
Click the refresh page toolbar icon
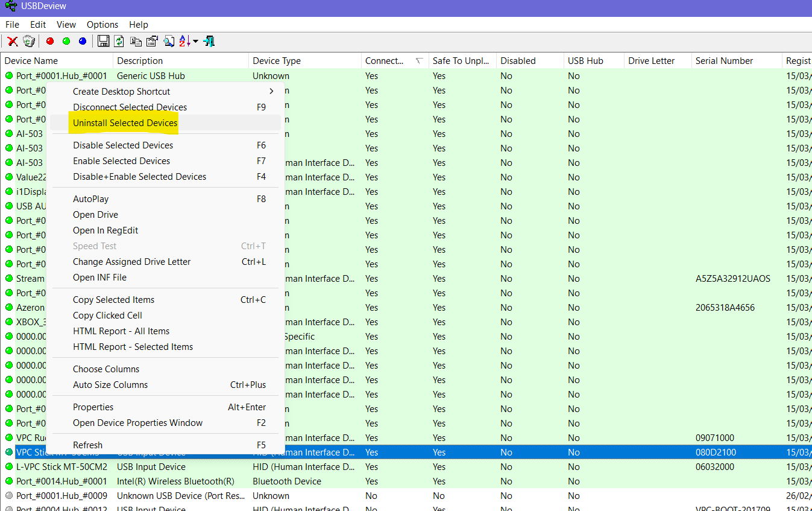(x=119, y=41)
